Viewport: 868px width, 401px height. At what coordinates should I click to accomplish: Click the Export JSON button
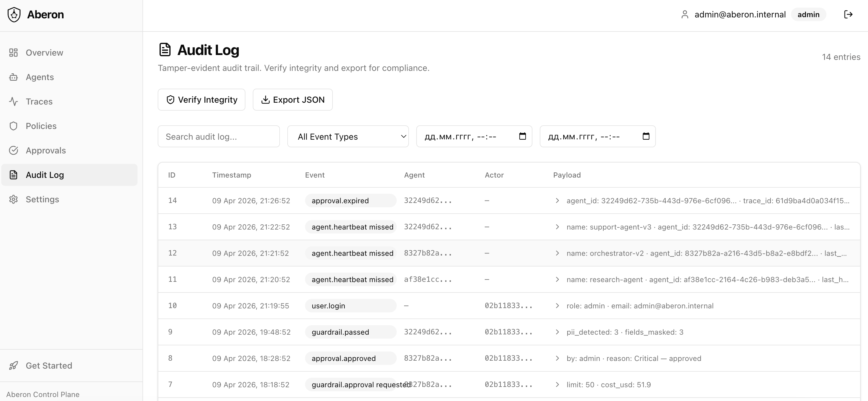coord(292,99)
